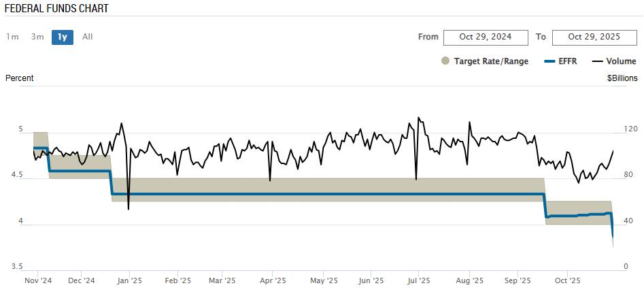The height and width of the screenshot is (290, 644).
Task: Hide the Target Rate/Range series label
Action: 491,61
